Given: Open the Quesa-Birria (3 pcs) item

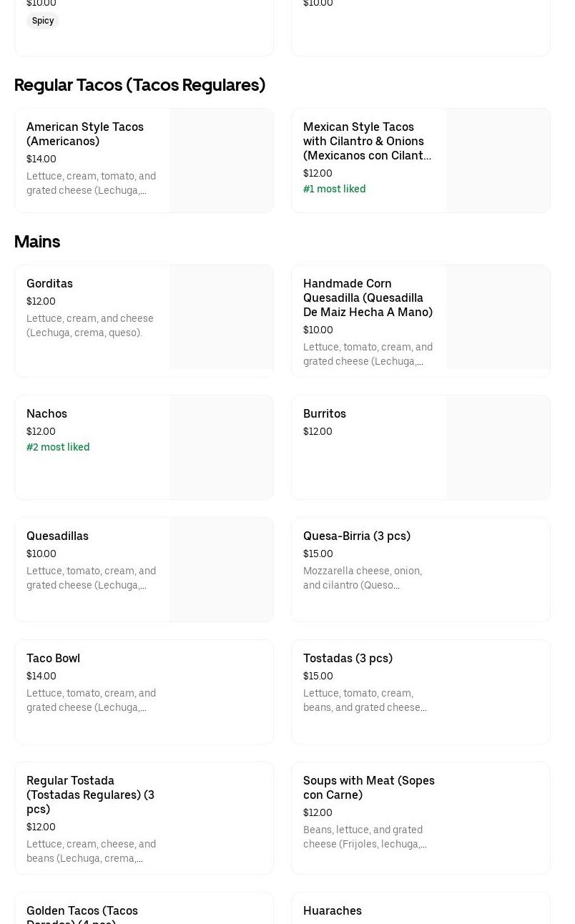Looking at the screenshot, I should (x=357, y=536).
